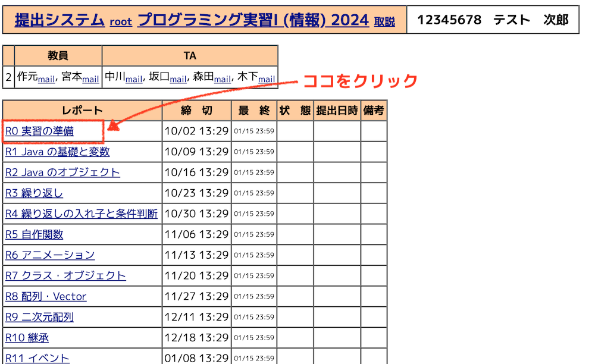This screenshot has height=364, width=595.
Task: Email TA 坂口 via mail link
Action: [x=178, y=79]
